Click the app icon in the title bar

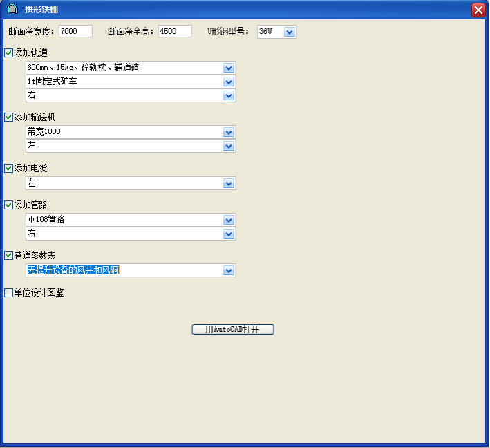(12, 10)
